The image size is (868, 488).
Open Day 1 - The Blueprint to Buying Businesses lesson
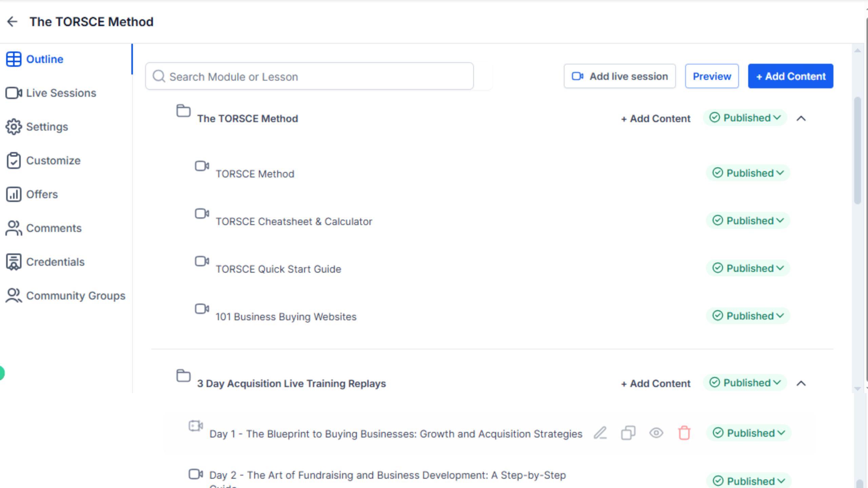click(396, 434)
